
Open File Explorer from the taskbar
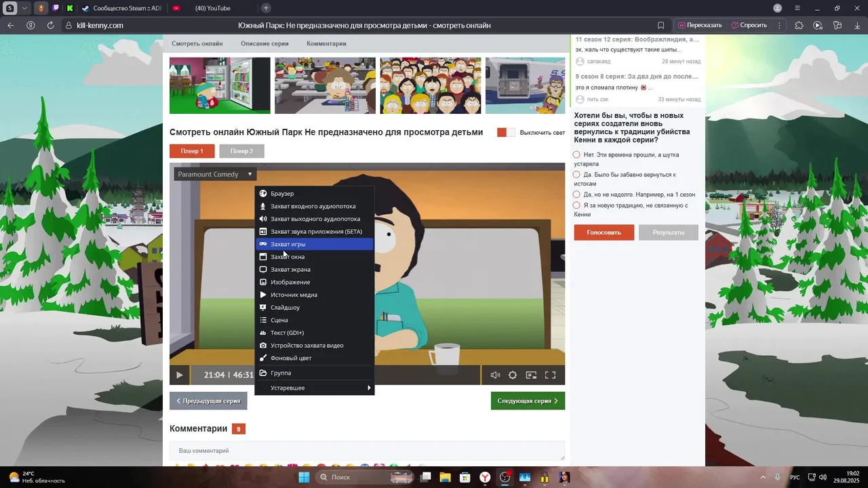(445, 477)
